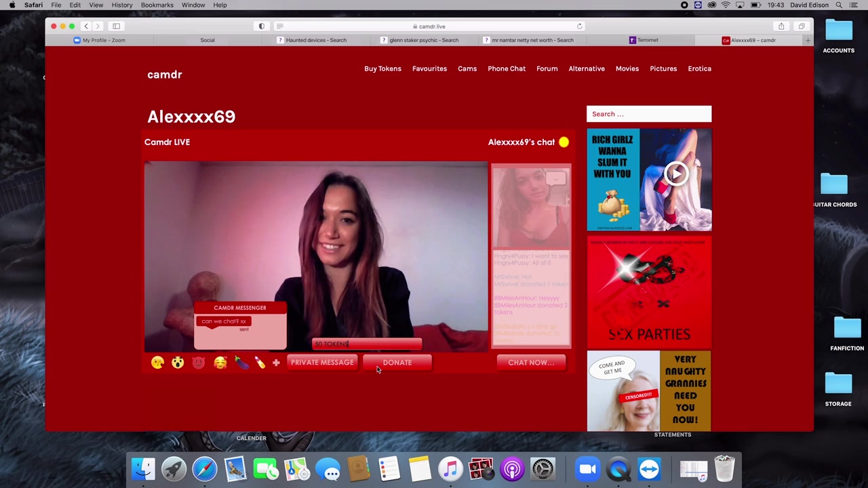This screenshot has height=488, width=868.
Task: Click the plus icon to add more emojis
Action: point(276,363)
